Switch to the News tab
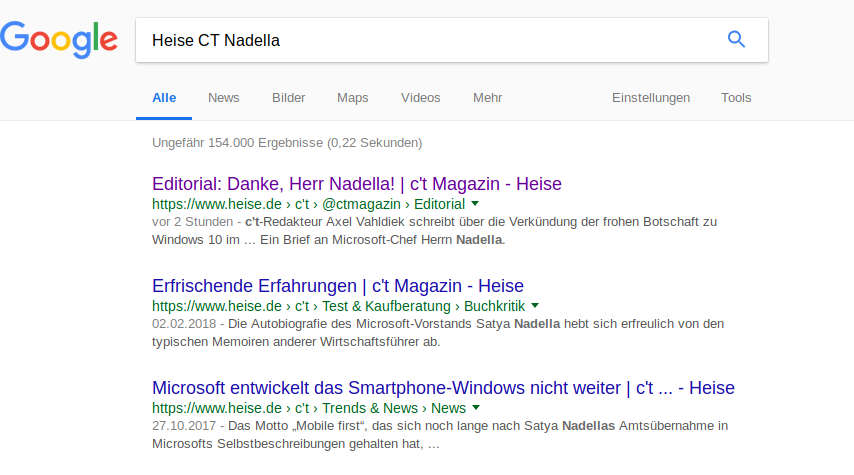 pos(223,98)
